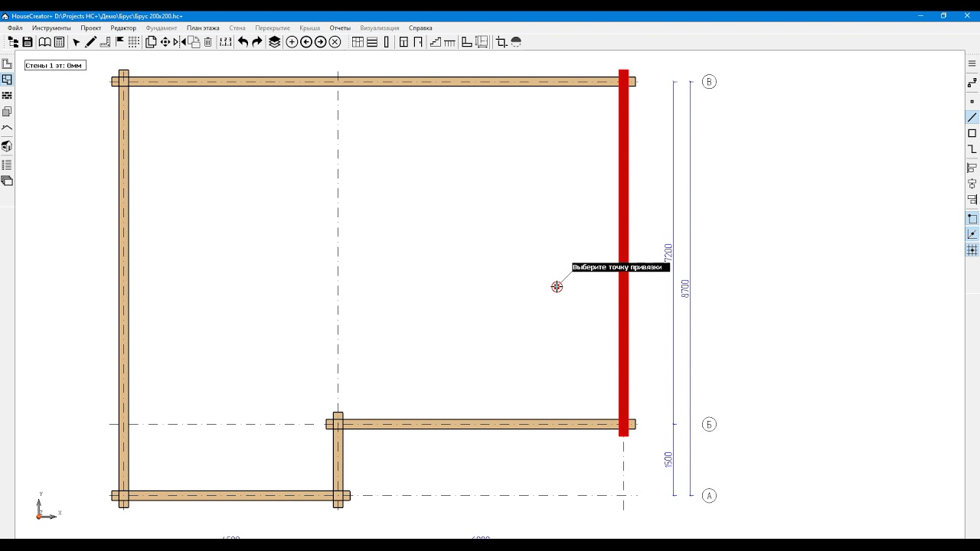The image size is (980, 551).
Task: Click the 'Стены 1 эт: 0мм' label
Action: 54,65
